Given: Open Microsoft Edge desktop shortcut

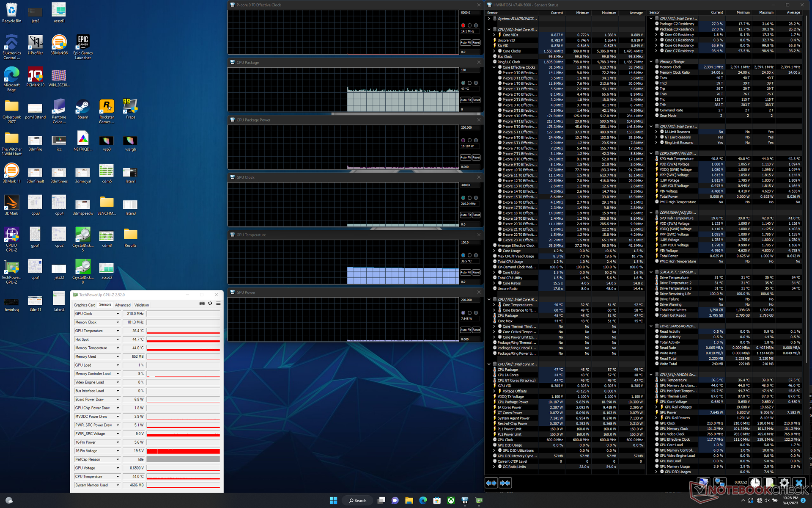Looking at the screenshot, I should 12,79.
